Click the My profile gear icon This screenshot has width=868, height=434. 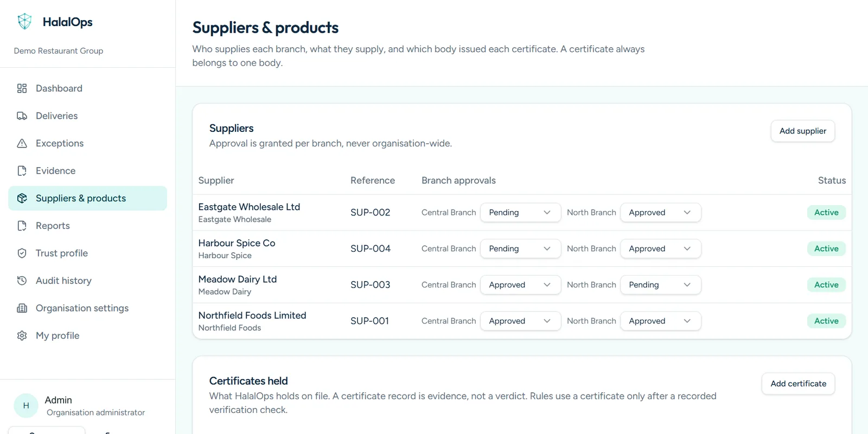[22, 336]
